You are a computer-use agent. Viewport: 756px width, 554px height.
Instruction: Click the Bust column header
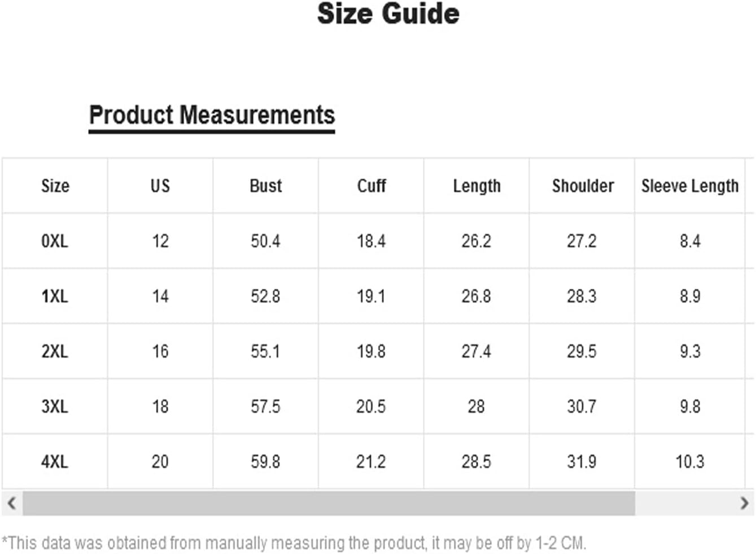tap(265, 186)
